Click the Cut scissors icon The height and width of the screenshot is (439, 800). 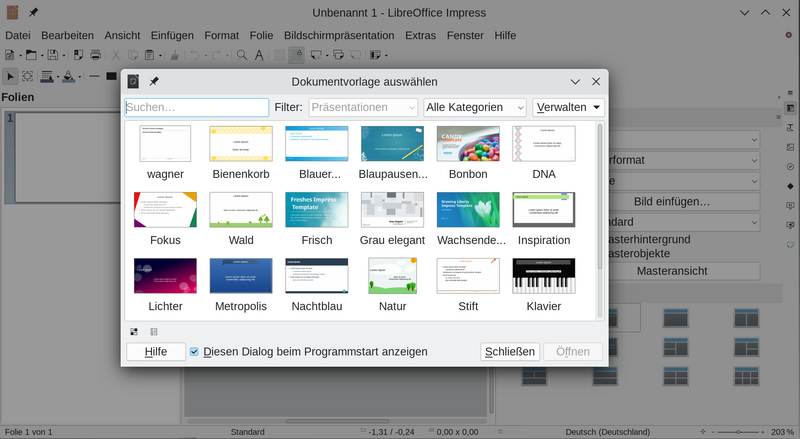[x=116, y=55]
